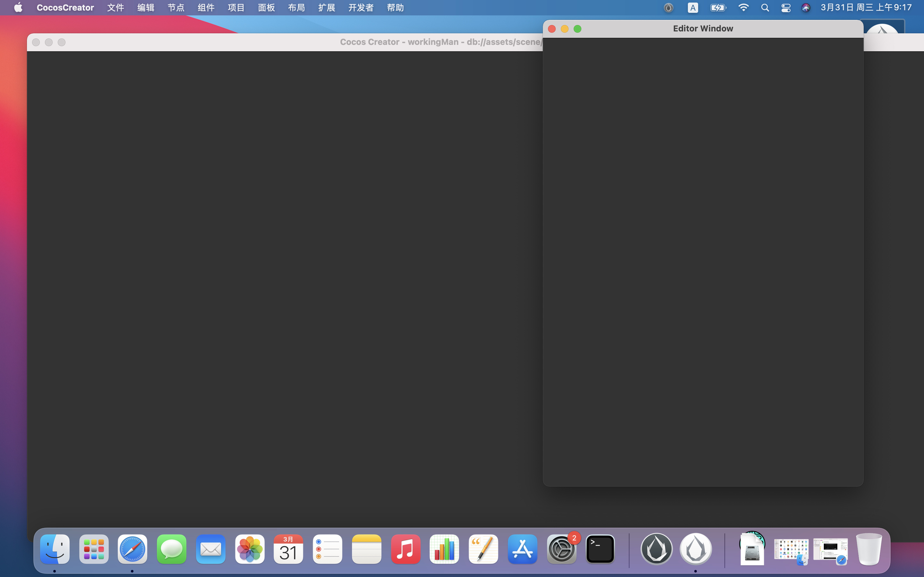
Task: Click the Siri icon in the menu bar
Action: [x=806, y=8]
